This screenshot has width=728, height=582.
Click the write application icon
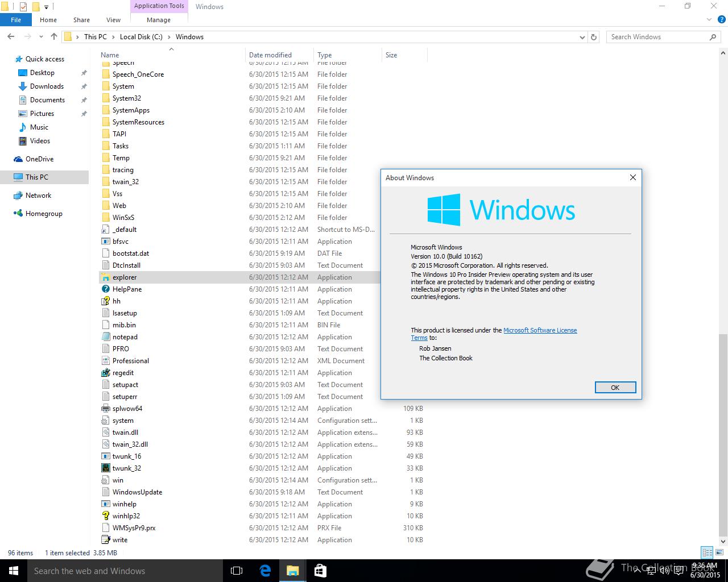(x=105, y=540)
